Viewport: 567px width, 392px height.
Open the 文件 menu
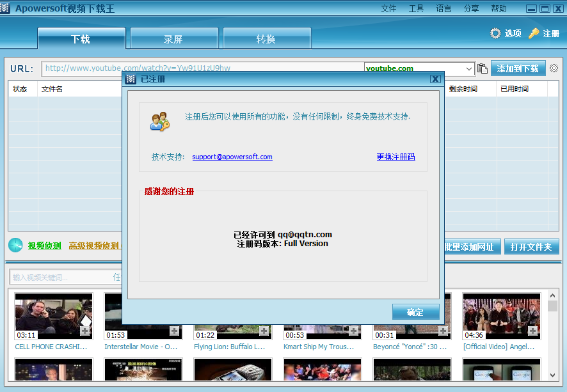coord(388,8)
